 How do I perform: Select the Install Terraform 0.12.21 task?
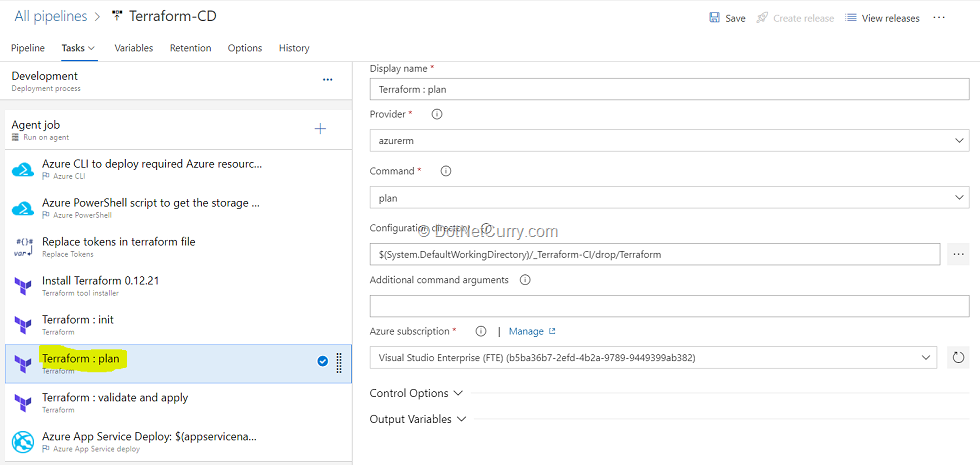(178, 286)
